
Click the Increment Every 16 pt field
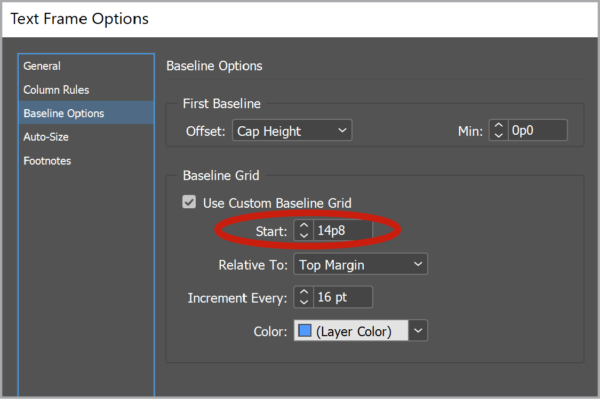coord(343,297)
